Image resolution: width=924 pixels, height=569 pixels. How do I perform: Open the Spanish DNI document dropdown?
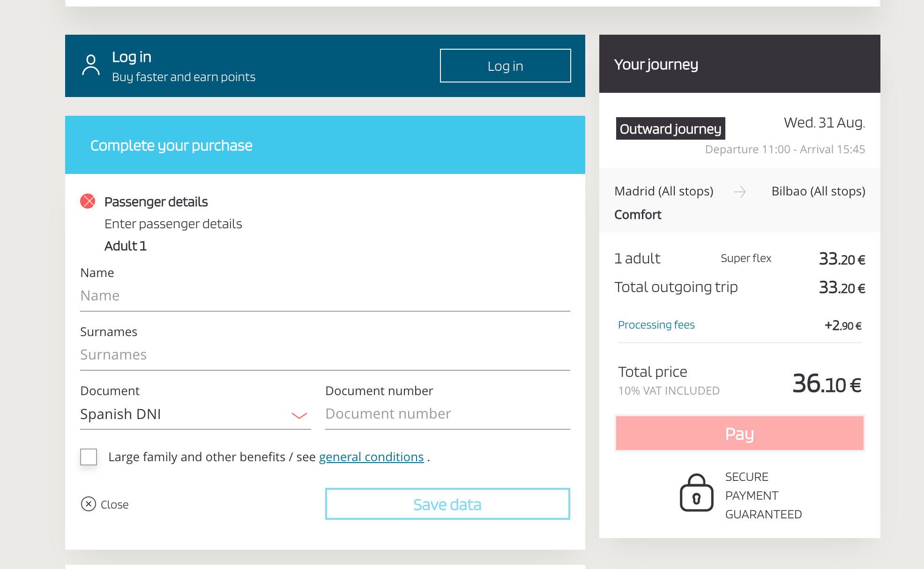tap(195, 414)
